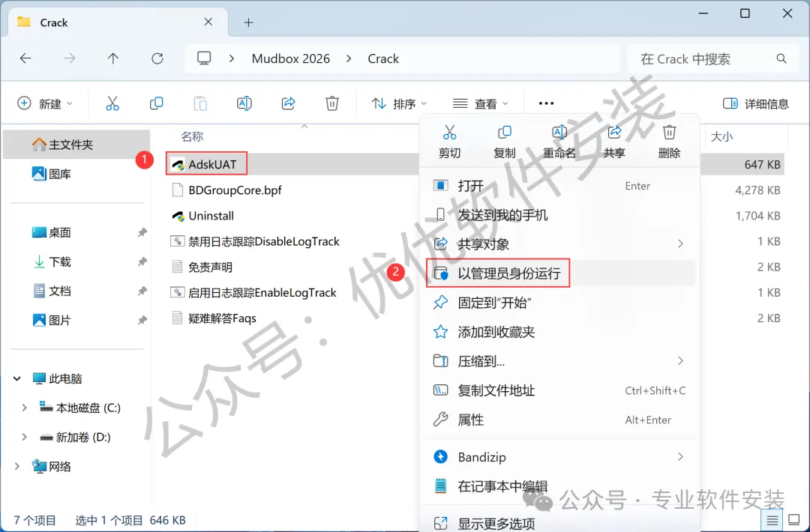Viewport: 810px width, 532px height.
Task: Click the 复制 icon in context menu
Action: [504, 133]
